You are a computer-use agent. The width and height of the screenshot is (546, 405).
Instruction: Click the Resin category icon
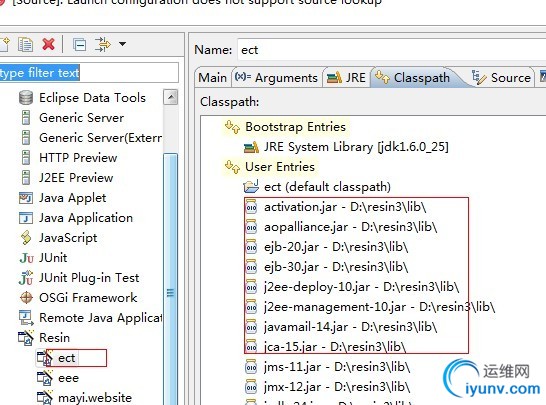click(x=26, y=338)
